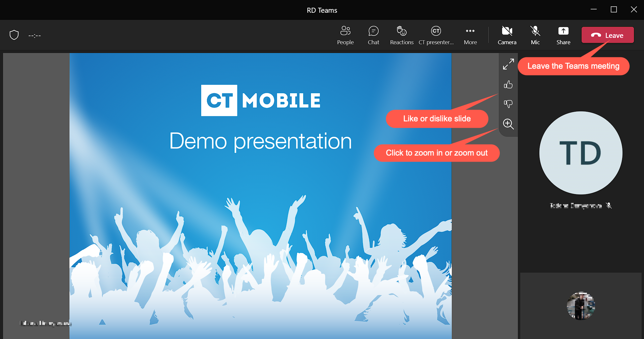
Task: Click the magnifier to zoom the slide
Action: click(508, 124)
